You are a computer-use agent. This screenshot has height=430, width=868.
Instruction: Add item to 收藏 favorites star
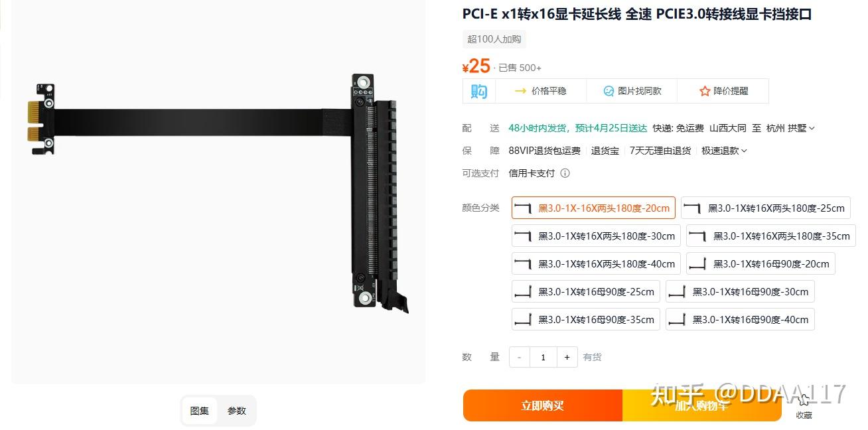tap(804, 400)
